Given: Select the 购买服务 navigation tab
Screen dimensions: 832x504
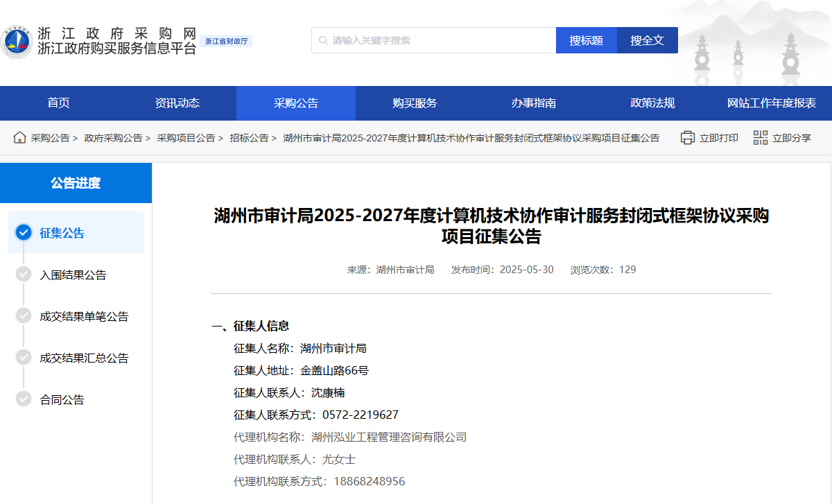Looking at the screenshot, I should 415,103.
